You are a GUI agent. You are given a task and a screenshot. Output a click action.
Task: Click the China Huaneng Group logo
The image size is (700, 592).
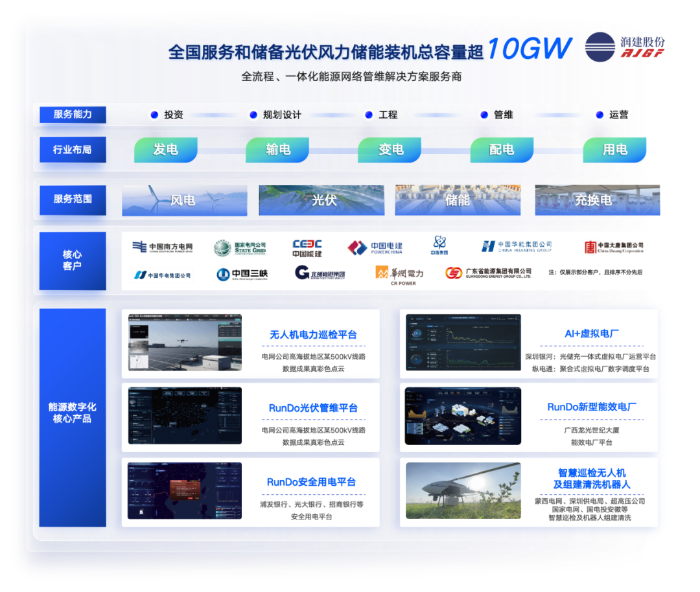click(x=517, y=247)
